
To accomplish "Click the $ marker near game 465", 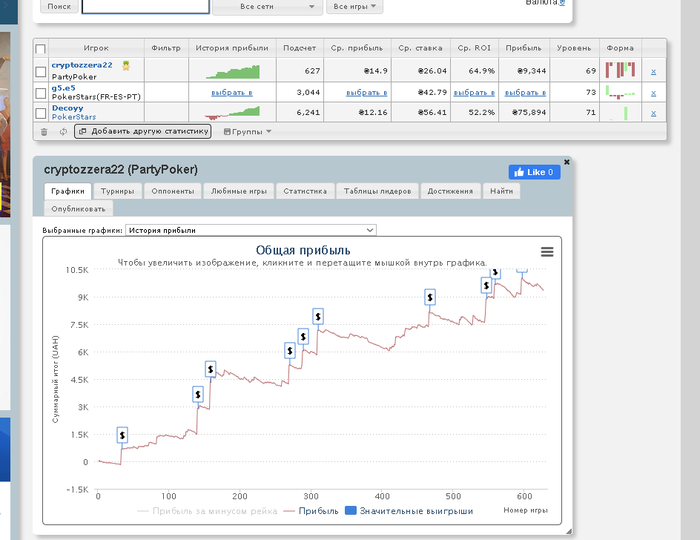I will tap(430, 297).
